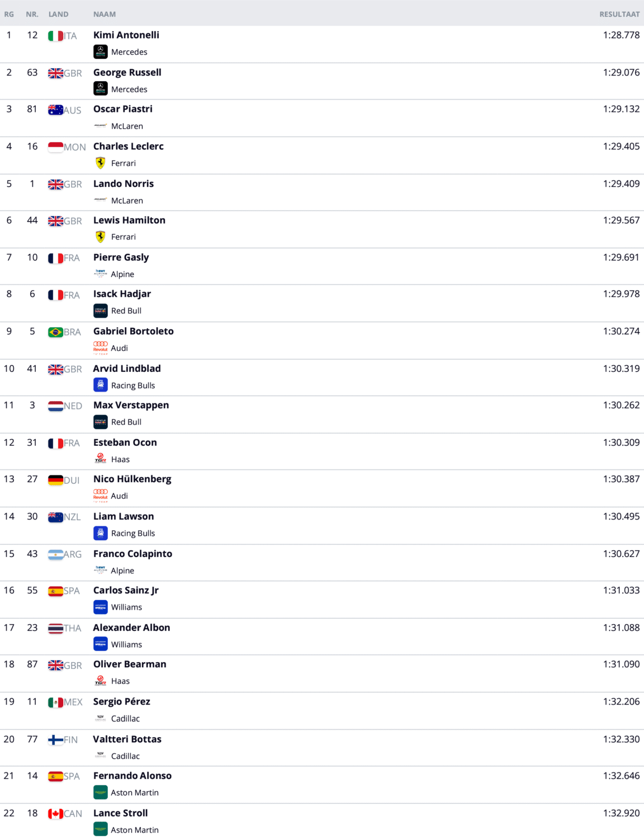
Task: Sort by the NAAM column header
Action: point(105,14)
